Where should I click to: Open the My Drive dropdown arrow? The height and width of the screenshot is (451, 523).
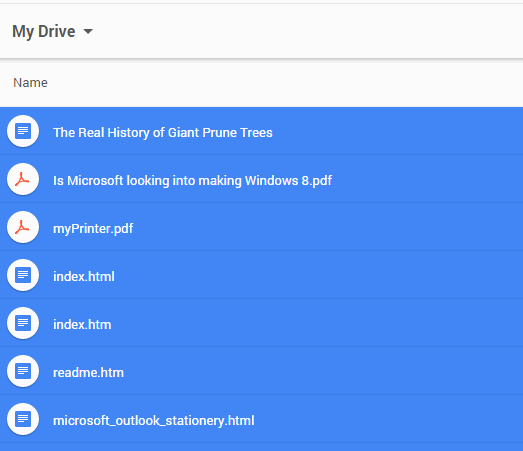pos(88,32)
